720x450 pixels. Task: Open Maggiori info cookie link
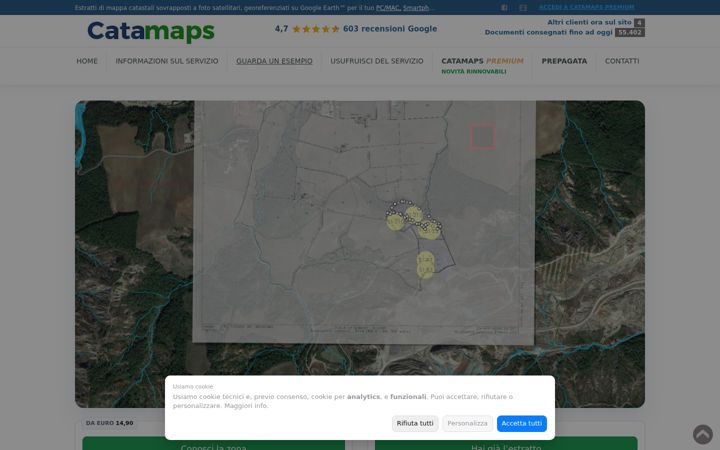[246, 406]
